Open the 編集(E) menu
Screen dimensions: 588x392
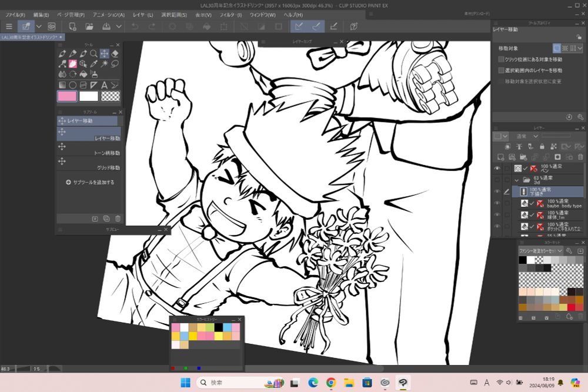(41, 15)
